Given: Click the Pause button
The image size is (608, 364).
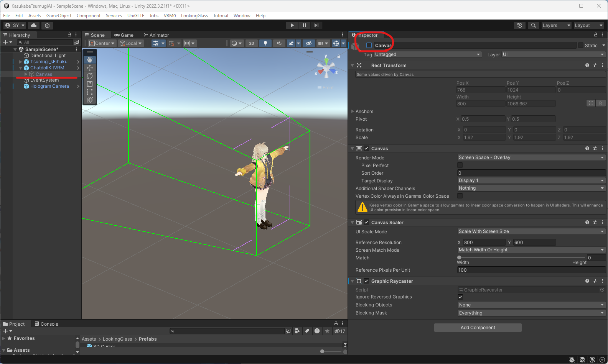Looking at the screenshot, I should [304, 25].
